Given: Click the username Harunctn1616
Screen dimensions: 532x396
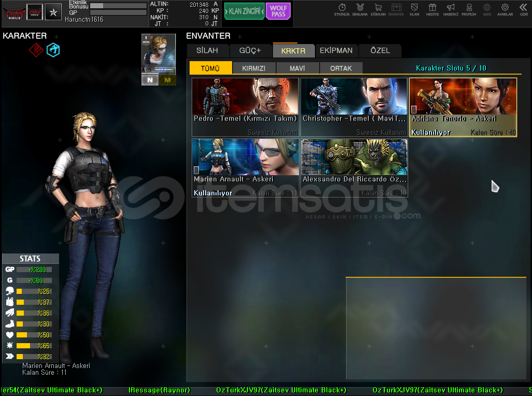Looking at the screenshot, I should coord(84,19).
